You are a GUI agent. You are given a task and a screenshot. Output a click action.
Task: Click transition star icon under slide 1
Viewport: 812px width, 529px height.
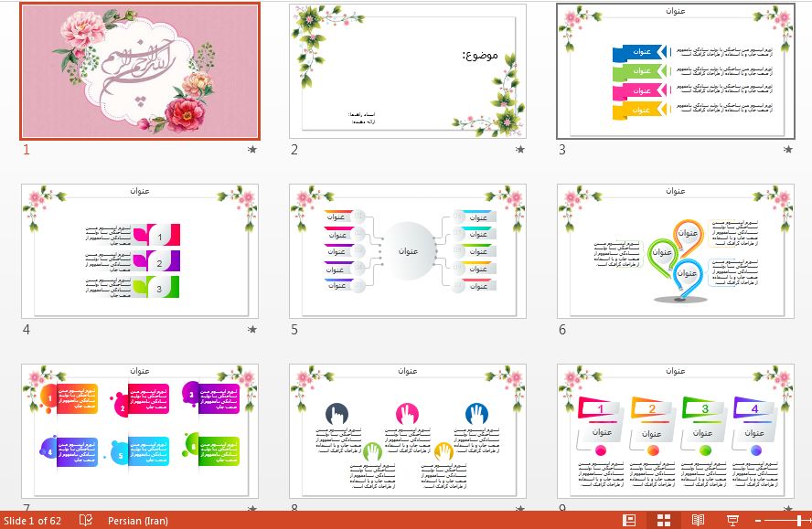[252, 149]
